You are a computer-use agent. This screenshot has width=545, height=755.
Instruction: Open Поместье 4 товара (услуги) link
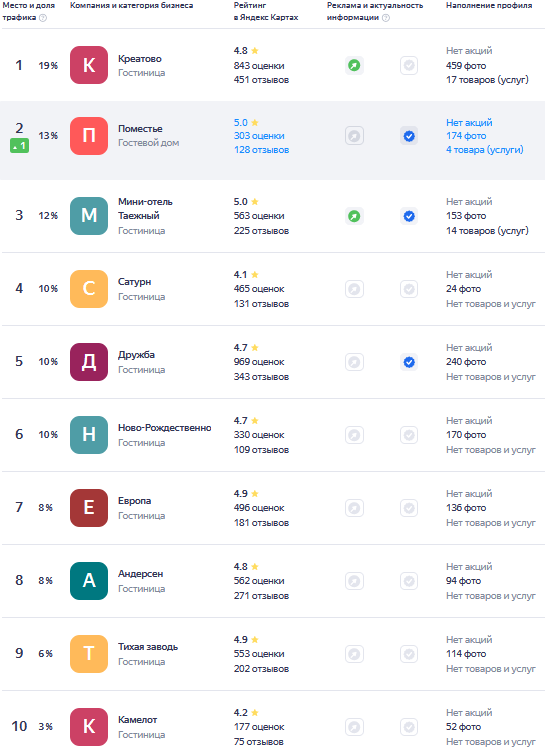484,150
